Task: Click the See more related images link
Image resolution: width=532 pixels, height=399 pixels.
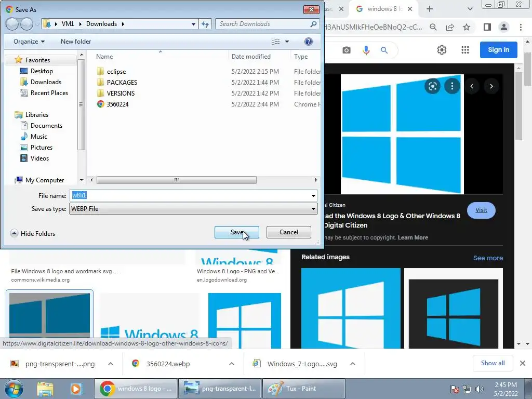Action: (488, 258)
